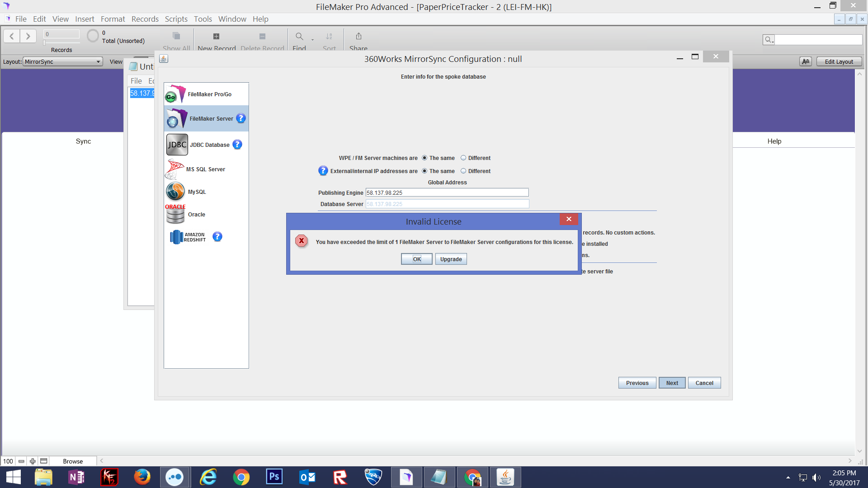The height and width of the screenshot is (488, 868).
Task: Choose the JDBC Database option icon
Action: (x=177, y=145)
